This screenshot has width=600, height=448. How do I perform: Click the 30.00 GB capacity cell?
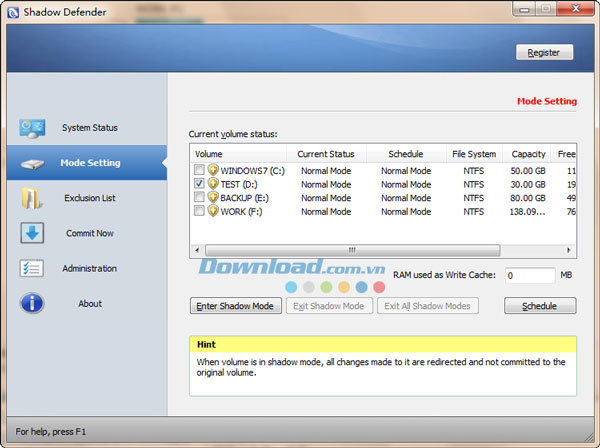528,184
